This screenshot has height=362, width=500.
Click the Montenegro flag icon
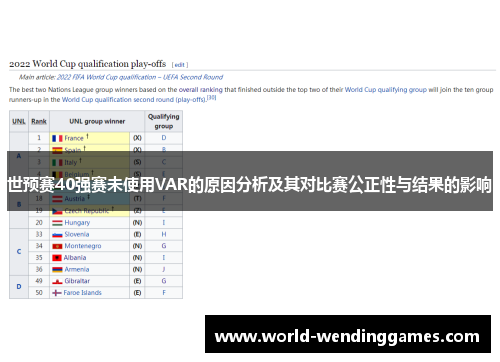coord(57,246)
